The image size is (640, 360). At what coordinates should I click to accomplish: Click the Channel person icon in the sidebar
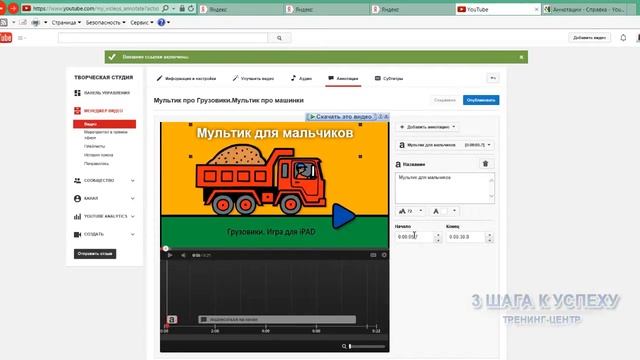click(x=77, y=198)
